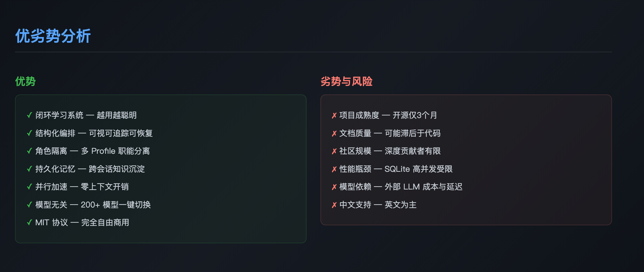Click the checkmark next to 并行加速
Image resolution: width=644 pixels, height=272 pixels.
[30, 187]
